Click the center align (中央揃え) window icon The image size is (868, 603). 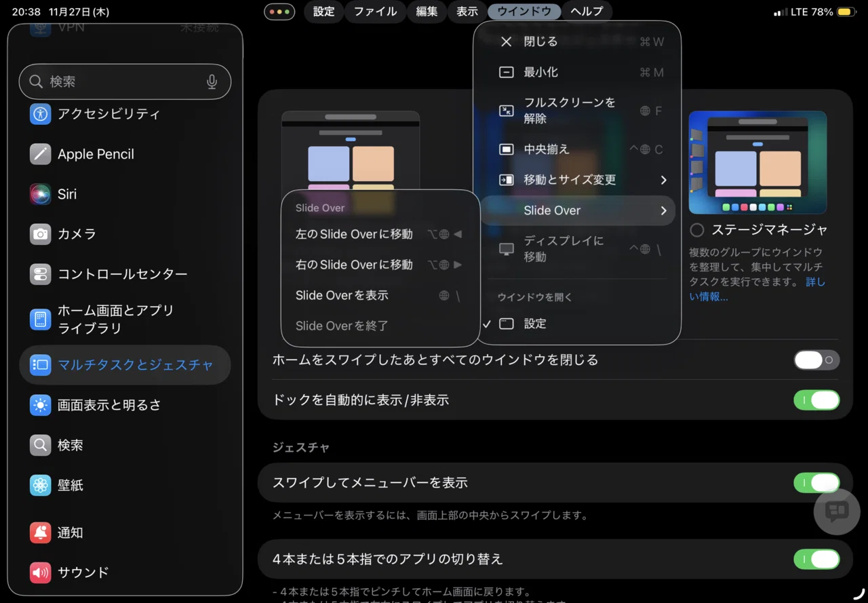(506, 149)
